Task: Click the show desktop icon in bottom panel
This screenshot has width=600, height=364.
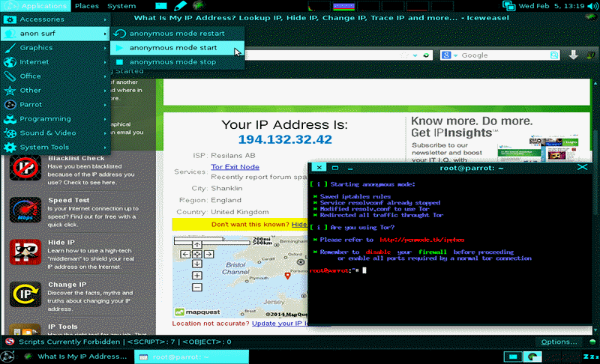Action: pos(7,357)
